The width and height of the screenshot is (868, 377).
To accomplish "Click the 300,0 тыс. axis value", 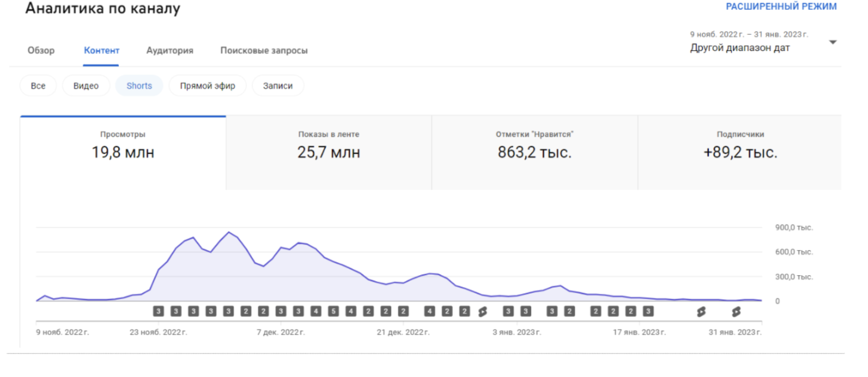I will point(794,277).
